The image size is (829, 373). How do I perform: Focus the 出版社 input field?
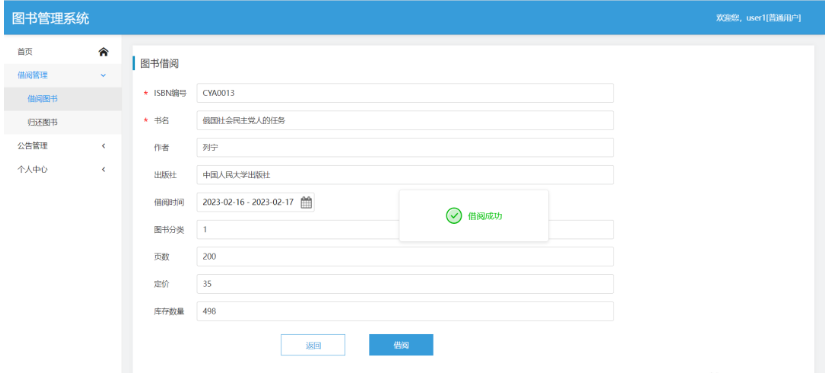405,175
